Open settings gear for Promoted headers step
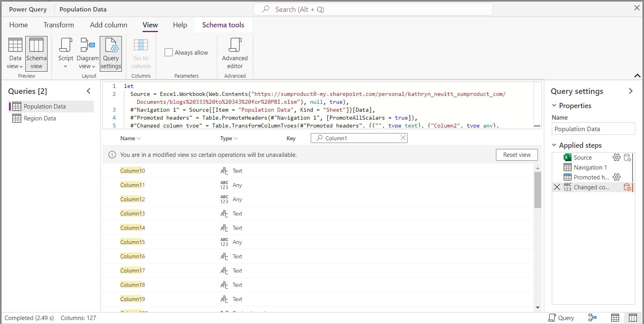The image size is (644, 324). [617, 177]
